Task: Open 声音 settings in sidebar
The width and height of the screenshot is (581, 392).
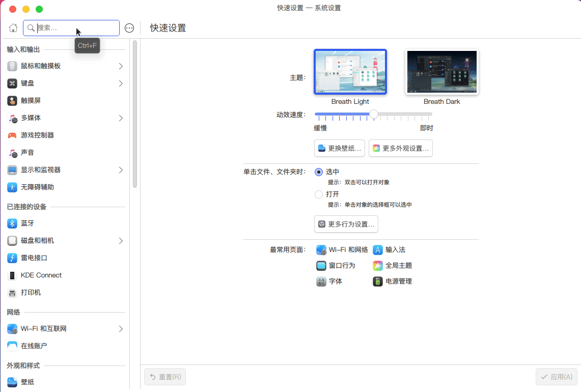Action: click(x=27, y=153)
